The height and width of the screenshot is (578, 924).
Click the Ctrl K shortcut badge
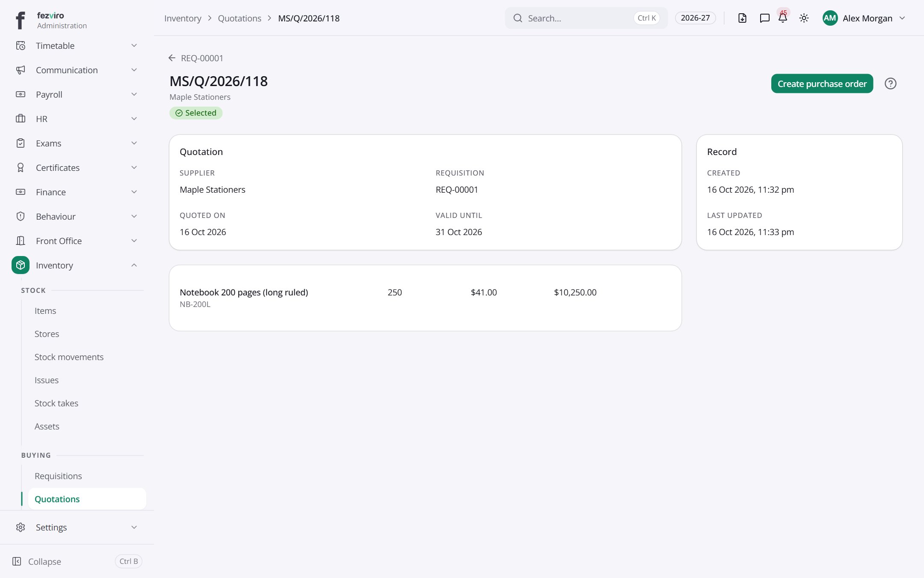[x=646, y=18]
